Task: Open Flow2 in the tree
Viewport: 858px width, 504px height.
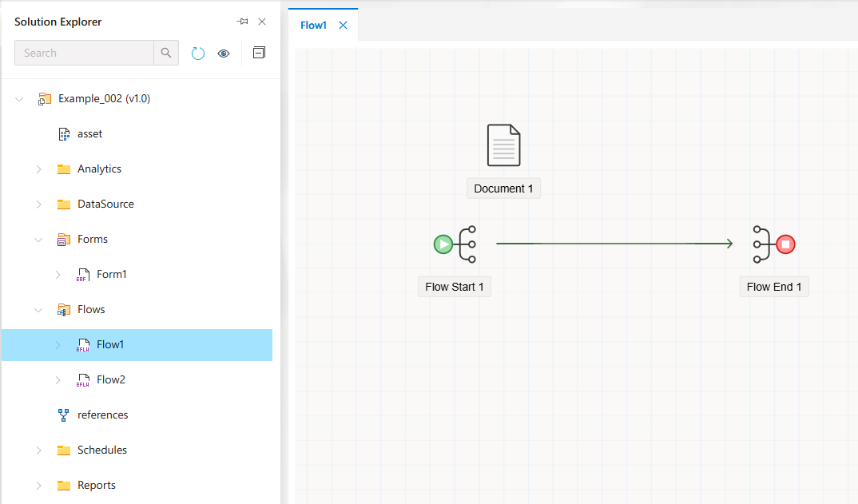Action: pos(111,379)
